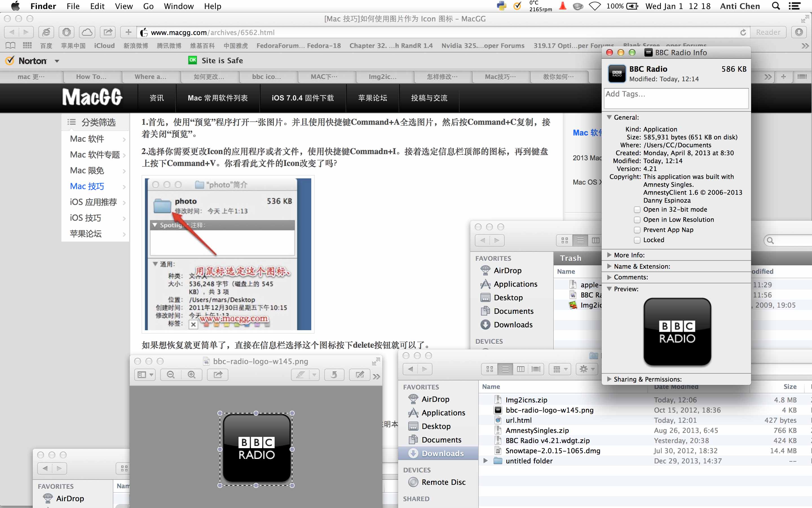Viewport: 812px width, 508px height.
Task: Enable Open in Low Resolution checkbox
Action: pos(637,220)
